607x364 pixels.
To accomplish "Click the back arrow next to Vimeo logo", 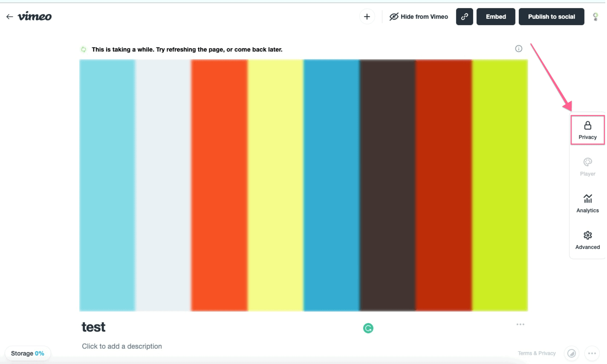I will [x=9, y=16].
